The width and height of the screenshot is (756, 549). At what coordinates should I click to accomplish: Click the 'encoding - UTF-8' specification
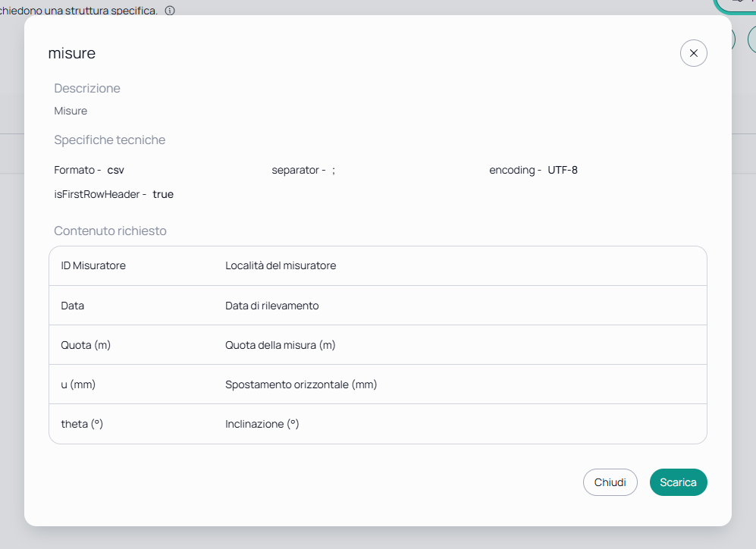[533, 170]
